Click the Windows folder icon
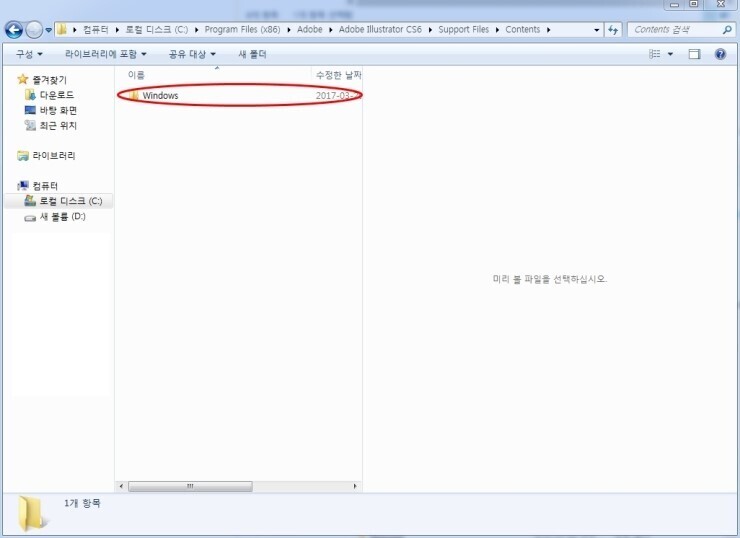 tap(134, 95)
